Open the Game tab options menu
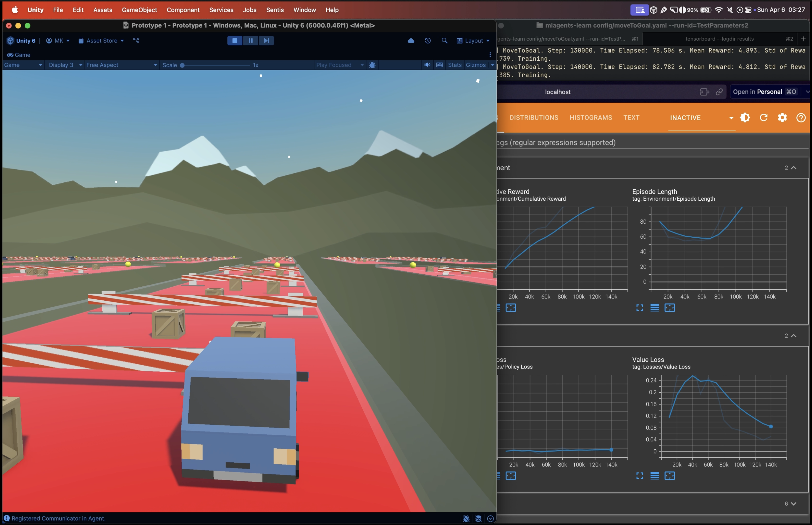This screenshot has height=525, width=812. coord(490,54)
